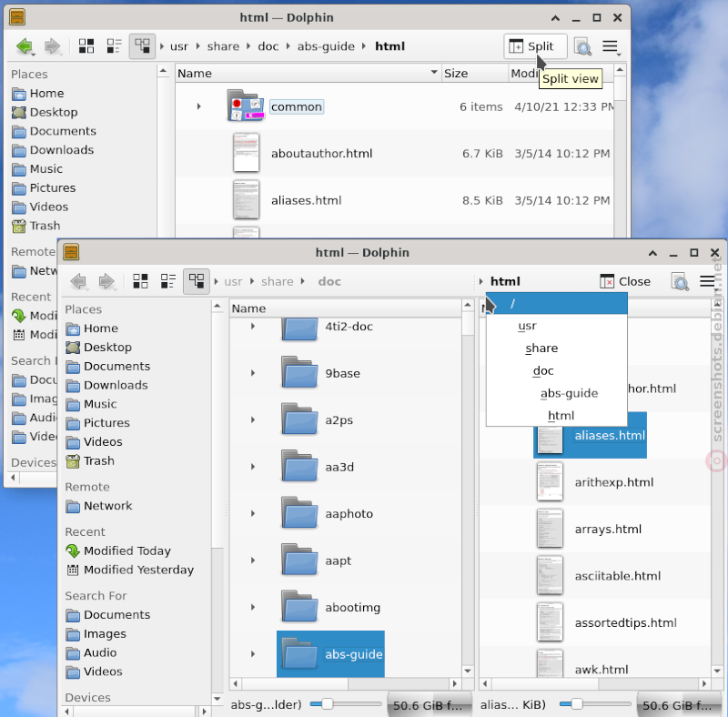Expand the 9base folder tree arrow
The image size is (728, 717).
pos(253,372)
